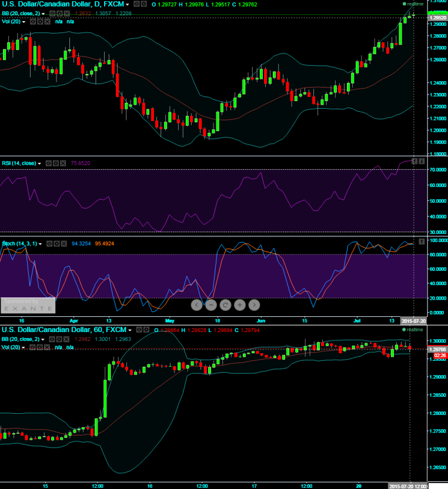
Task: Click the 02:26 countdown label
Action: (x=440, y=356)
